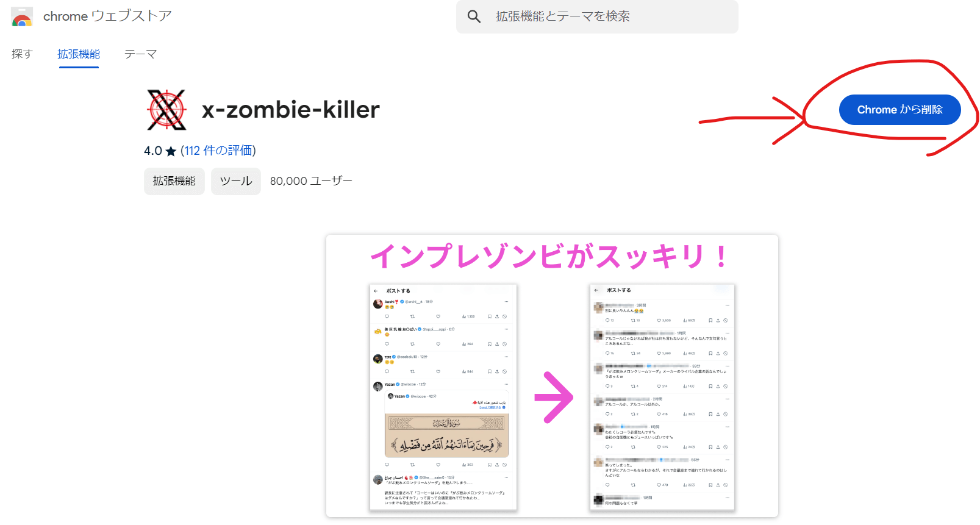Click the x-zombie-killer extension title
This screenshot has height=525, width=980.
(x=290, y=110)
